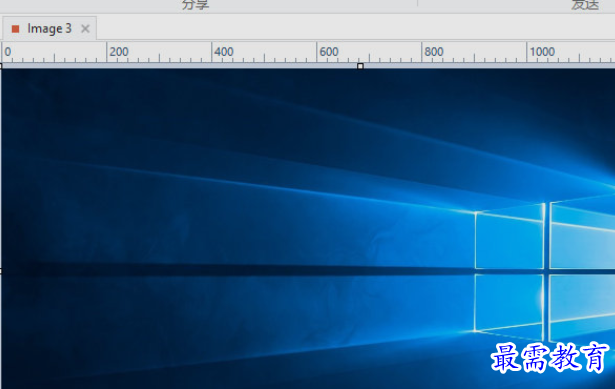Switch to the Image 3 tab
This screenshot has height=389, width=615.
point(49,29)
